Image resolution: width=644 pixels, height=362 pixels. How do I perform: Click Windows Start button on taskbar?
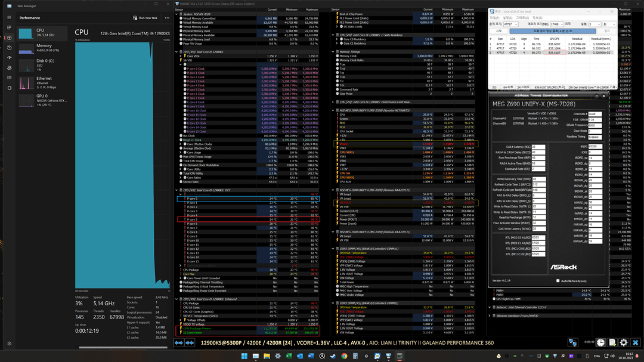(x=244, y=356)
